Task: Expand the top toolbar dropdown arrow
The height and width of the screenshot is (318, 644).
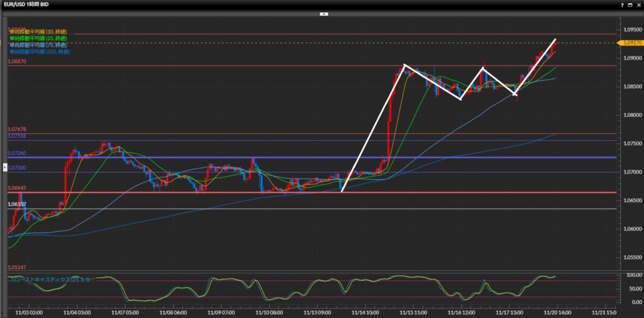Action: (x=324, y=13)
